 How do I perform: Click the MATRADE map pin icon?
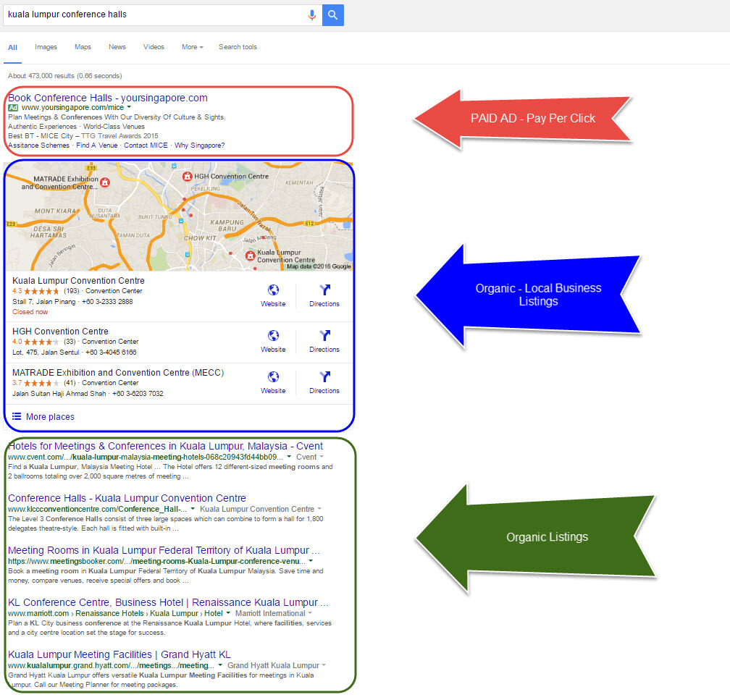[x=105, y=182]
